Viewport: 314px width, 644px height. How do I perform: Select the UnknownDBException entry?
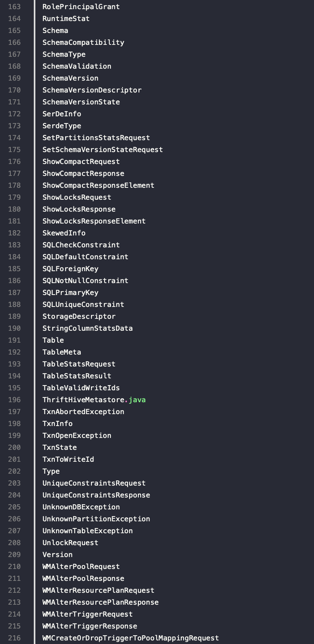click(81, 507)
